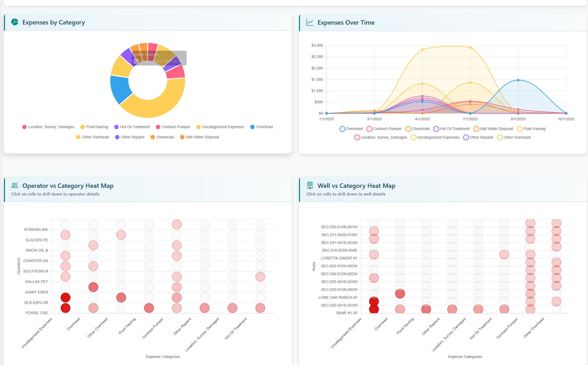This screenshot has width=588, height=365.
Task: Click the yellow peak data point at 7/1/2025 near $3,000
Action: pyautogui.click(x=470, y=47)
